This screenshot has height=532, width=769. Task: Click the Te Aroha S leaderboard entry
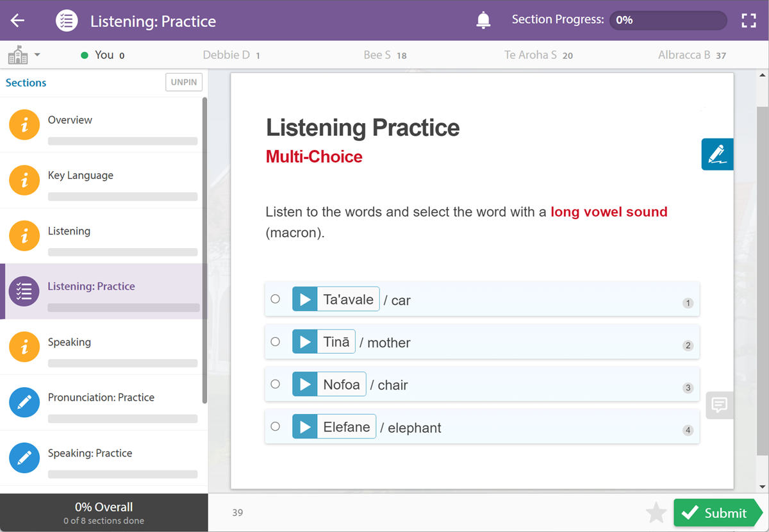tap(538, 55)
